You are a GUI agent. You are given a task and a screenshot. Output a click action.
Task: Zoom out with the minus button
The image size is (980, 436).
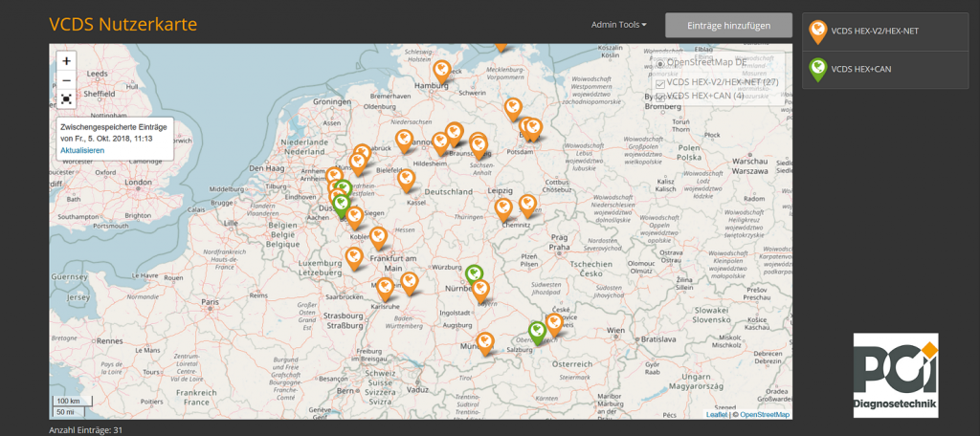66,80
